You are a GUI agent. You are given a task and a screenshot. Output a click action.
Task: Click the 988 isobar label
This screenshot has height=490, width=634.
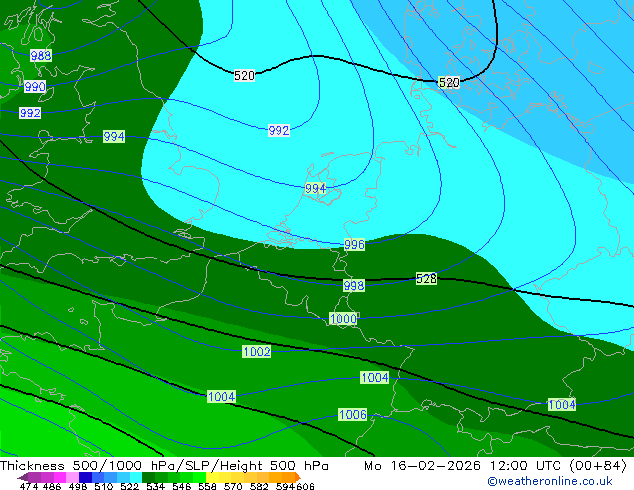click(41, 55)
